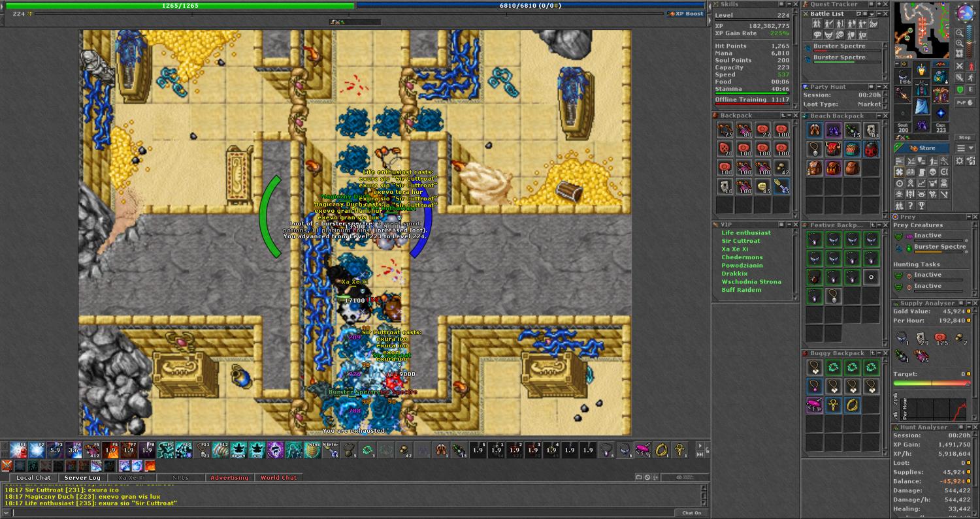The image size is (980, 519).
Task: Open the options gear icon
Action: 960,161
